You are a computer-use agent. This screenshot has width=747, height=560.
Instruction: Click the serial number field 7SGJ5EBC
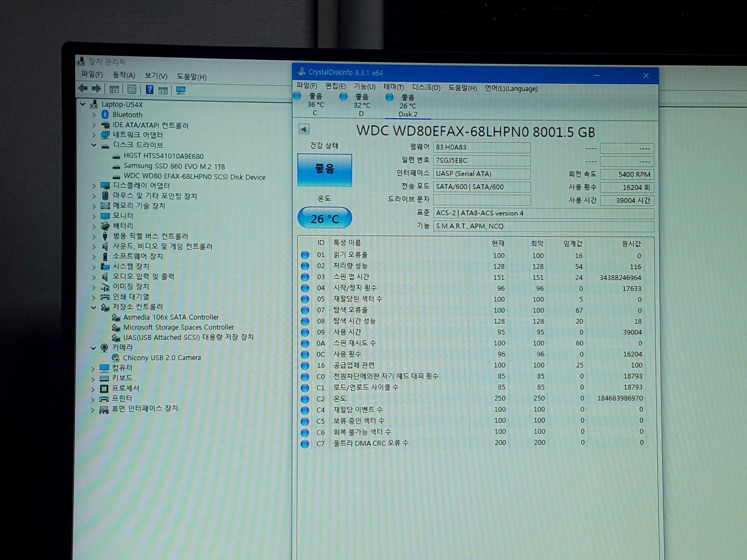point(482,160)
